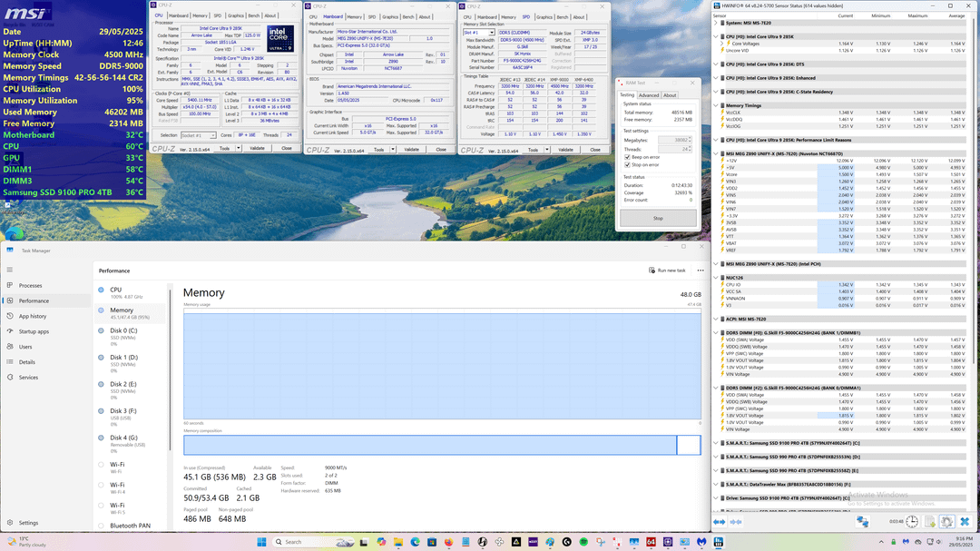
Task: Open Tools dropdown arrow in second CPU-Z
Action: (393, 150)
